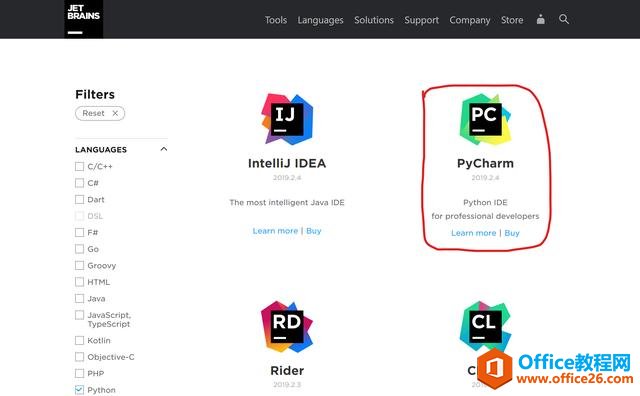
Task: Click the IntelliJ IDEA product logo
Action: [287, 119]
